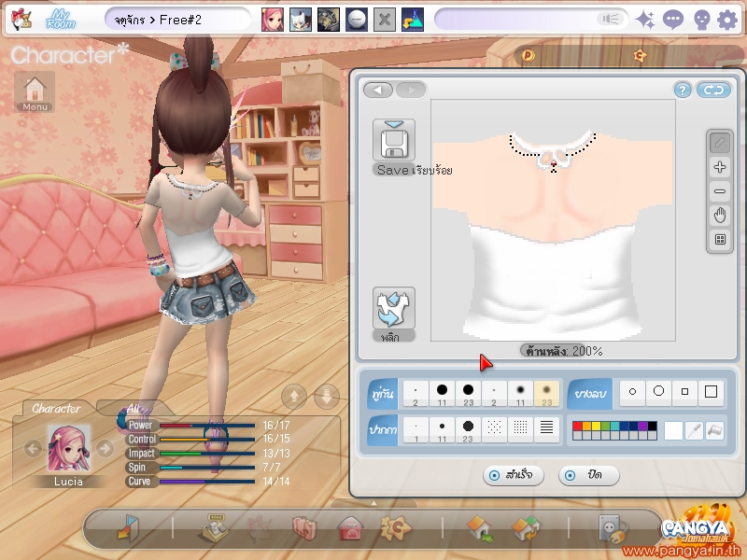
Task: Select solid brush size 23
Action: tap(469, 393)
